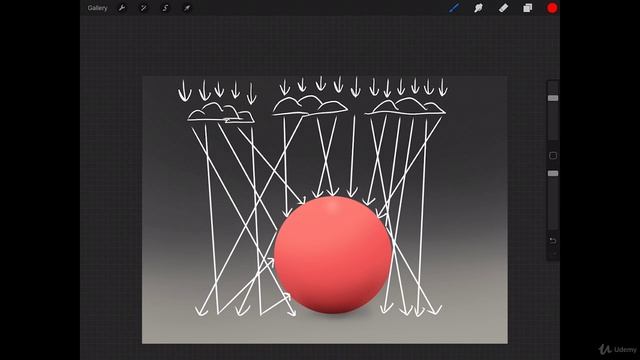The height and width of the screenshot is (360, 640).
Task: Undo the last stroke
Action: (x=553, y=241)
